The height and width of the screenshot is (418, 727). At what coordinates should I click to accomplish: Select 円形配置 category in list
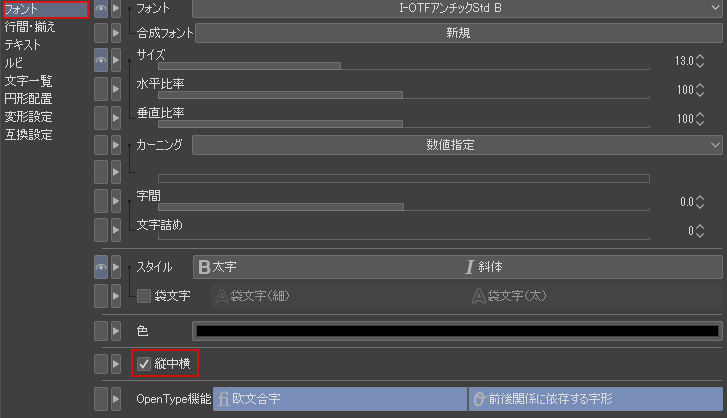(28, 98)
